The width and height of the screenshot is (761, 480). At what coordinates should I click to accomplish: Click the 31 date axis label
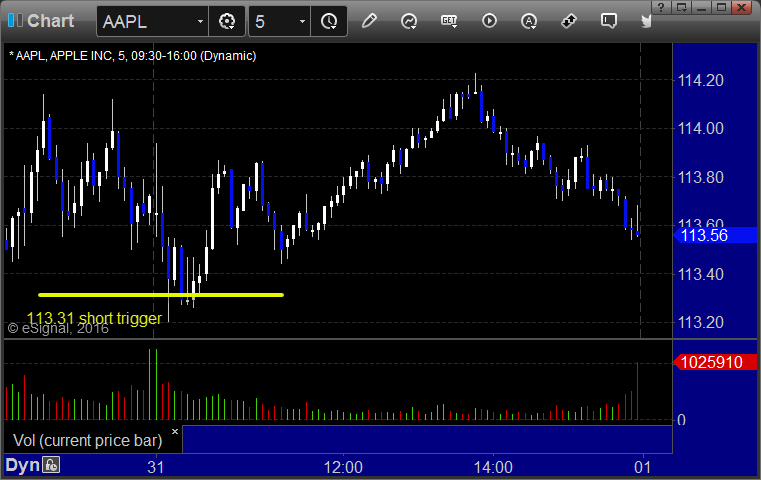(156, 467)
